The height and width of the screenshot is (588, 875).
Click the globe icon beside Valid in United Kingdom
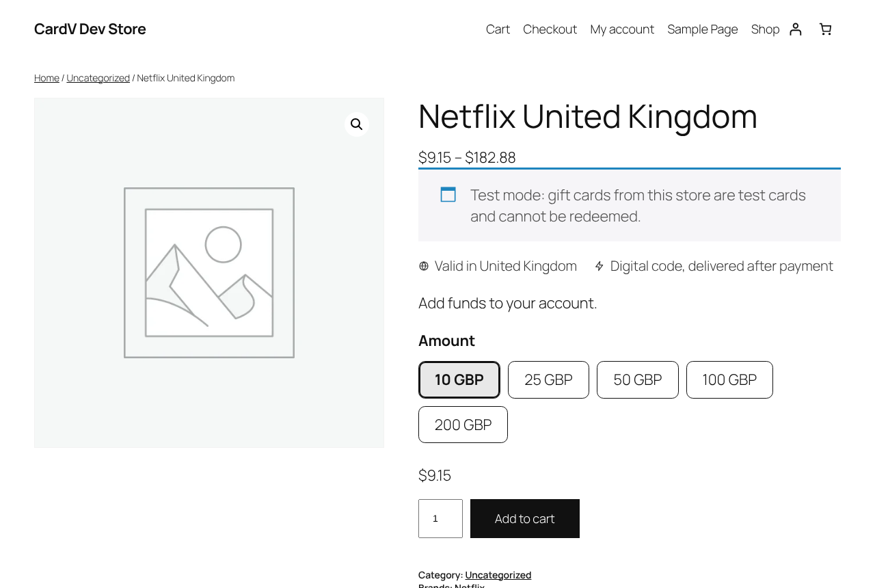pos(424,266)
